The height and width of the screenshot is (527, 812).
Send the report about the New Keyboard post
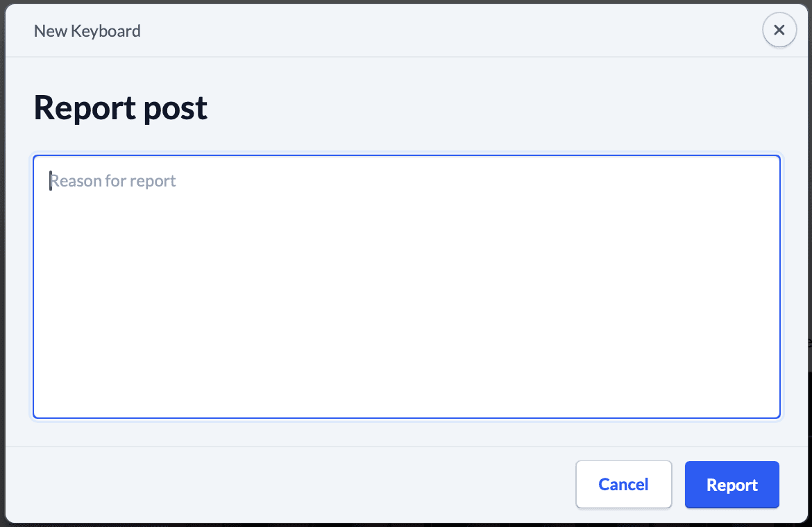731,485
